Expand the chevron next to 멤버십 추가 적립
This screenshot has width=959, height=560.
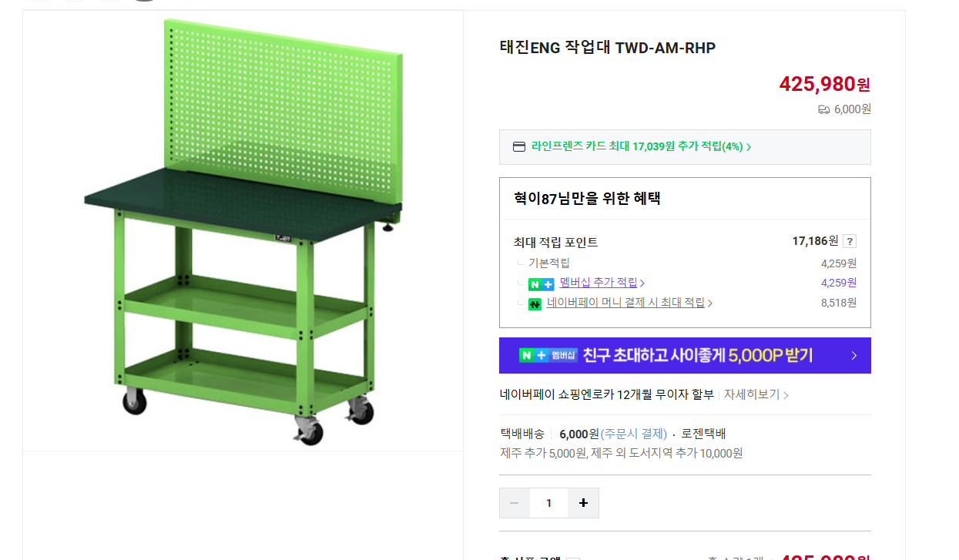pos(642,283)
